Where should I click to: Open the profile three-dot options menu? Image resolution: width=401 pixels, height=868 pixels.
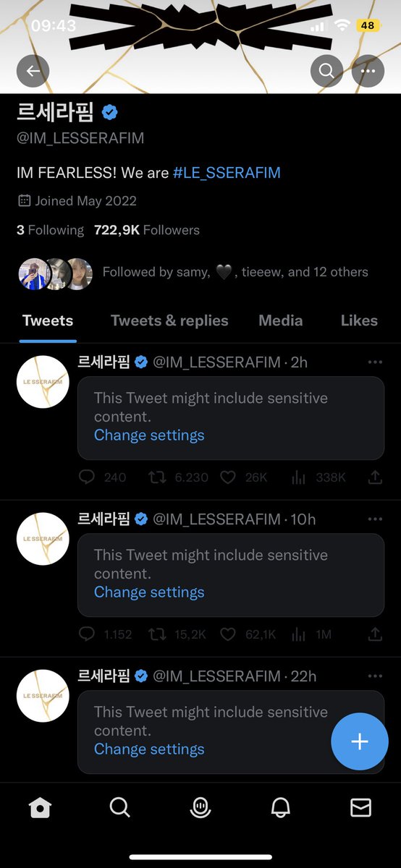(368, 71)
